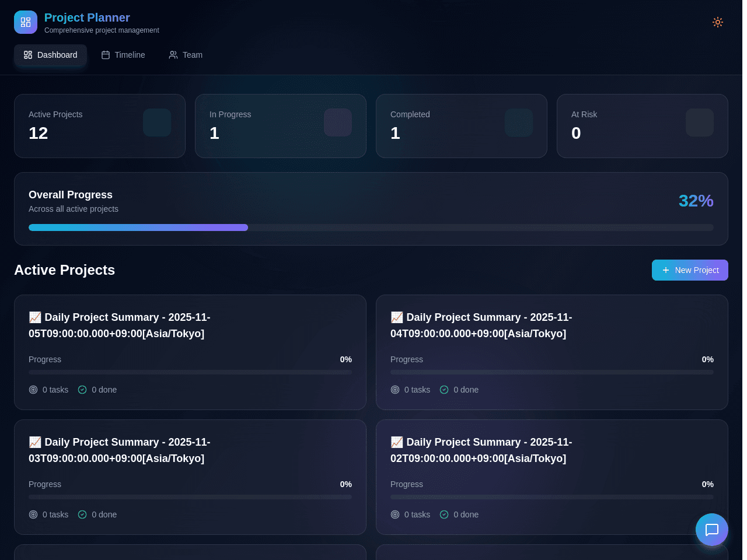Viewport: 747px width, 560px height.
Task: Select "0 tasks" text on the 2025-11-04 card
Action: click(417, 390)
